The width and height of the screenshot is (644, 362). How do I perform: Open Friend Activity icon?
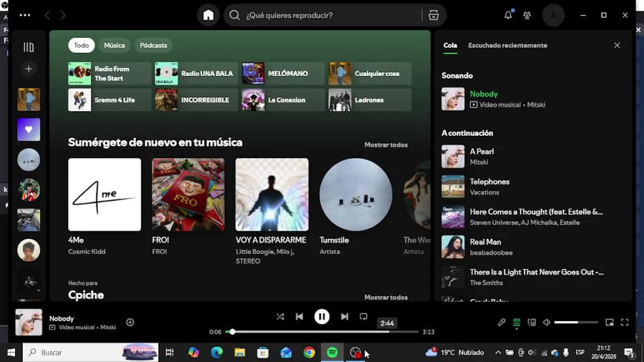pyautogui.click(x=527, y=15)
